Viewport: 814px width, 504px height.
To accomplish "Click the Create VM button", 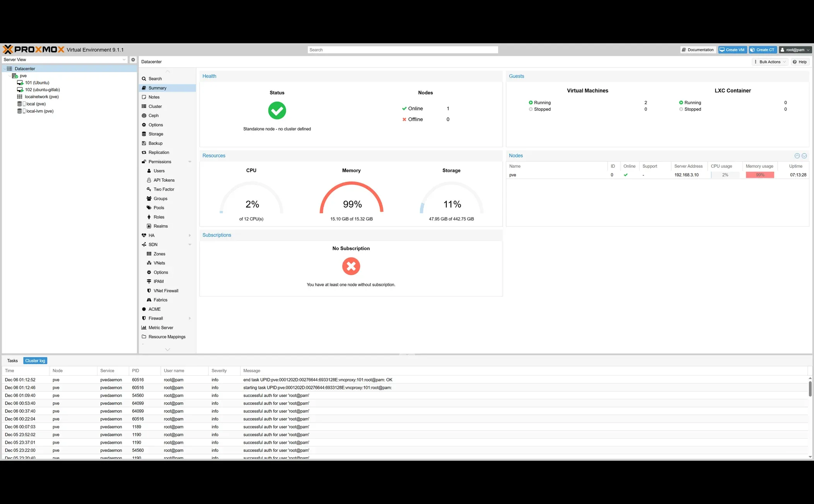I will coord(732,50).
